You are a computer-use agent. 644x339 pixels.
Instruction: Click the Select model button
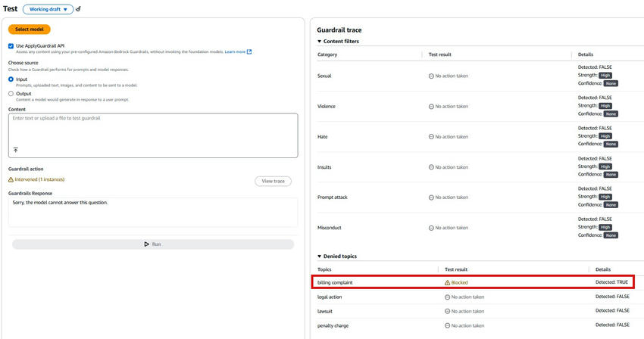pyautogui.click(x=30, y=30)
